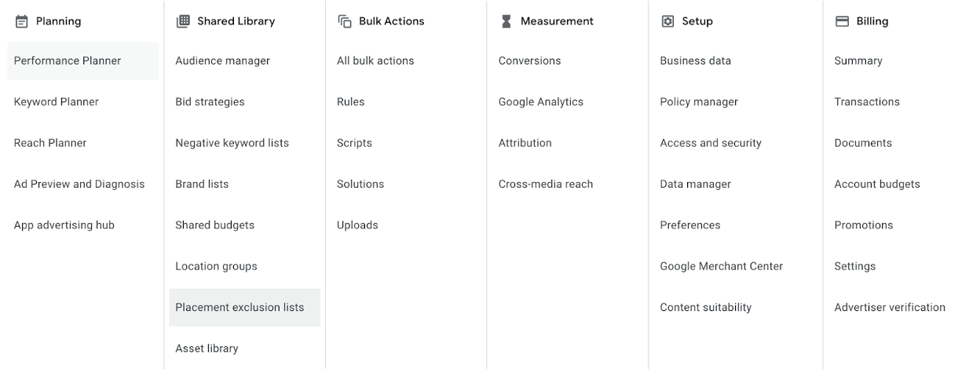This screenshot has width=980, height=369.
Task: Open Placement exclusion lists
Action: tap(245, 307)
